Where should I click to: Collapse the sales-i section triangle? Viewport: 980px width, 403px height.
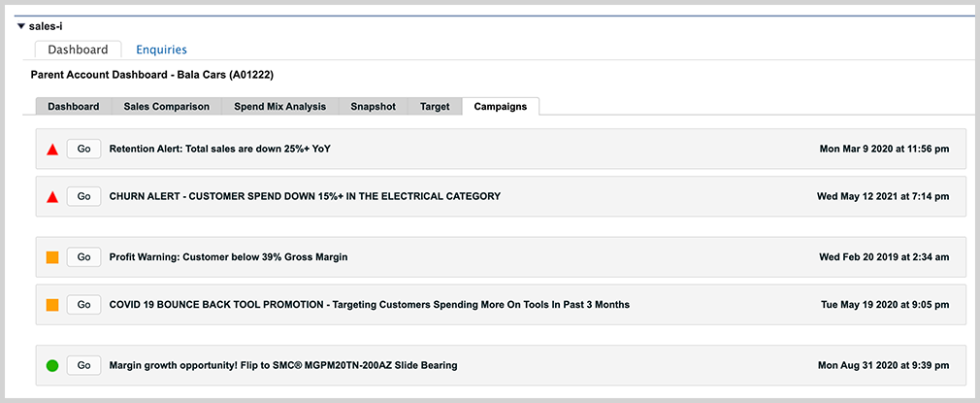pos(21,26)
